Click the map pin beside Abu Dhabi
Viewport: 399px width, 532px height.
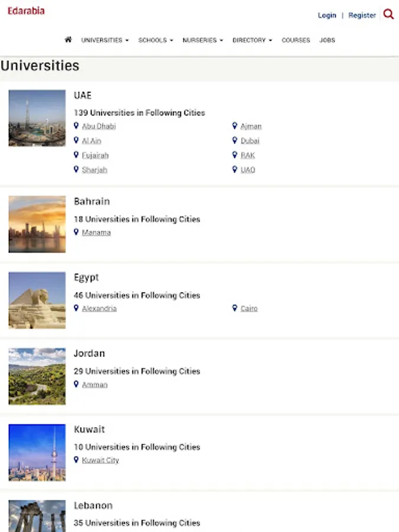click(x=76, y=126)
